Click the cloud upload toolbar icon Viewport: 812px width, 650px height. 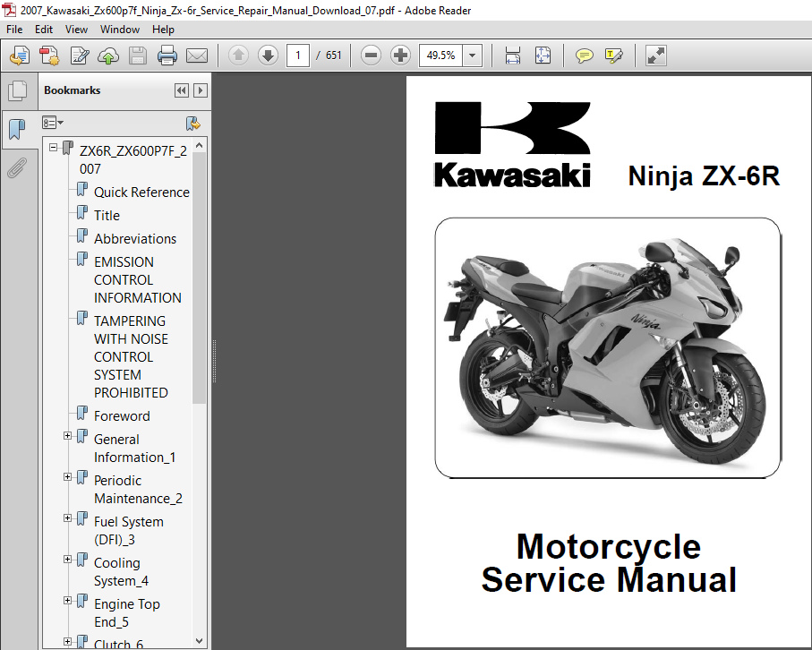point(108,56)
